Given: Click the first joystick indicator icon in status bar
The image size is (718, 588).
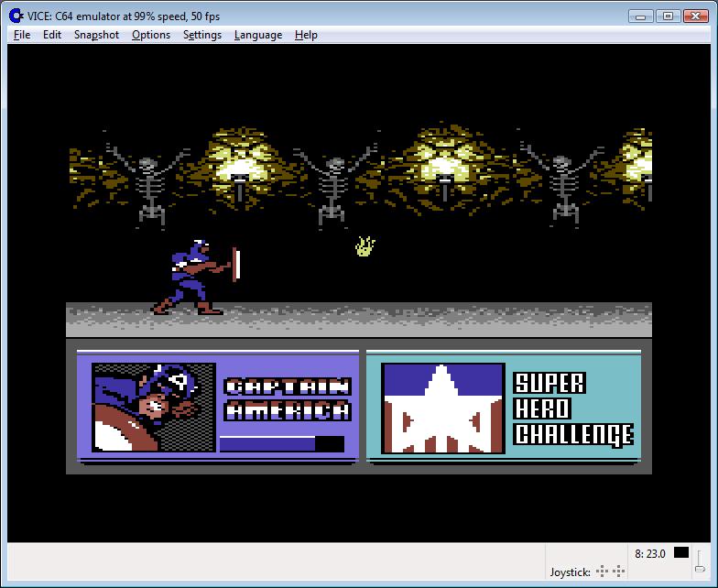Looking at the screenshot, I should (603, 572).
